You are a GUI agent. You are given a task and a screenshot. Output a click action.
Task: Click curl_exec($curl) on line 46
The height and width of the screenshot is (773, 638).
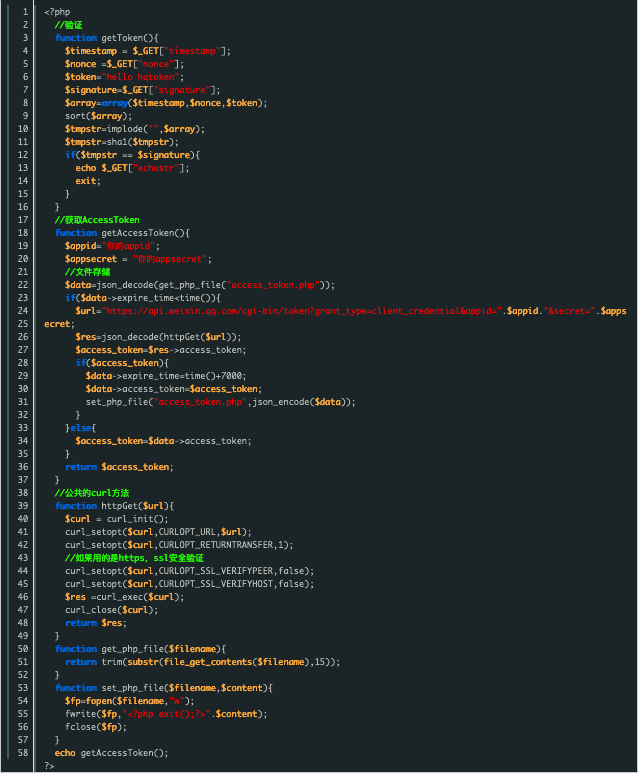138,597
